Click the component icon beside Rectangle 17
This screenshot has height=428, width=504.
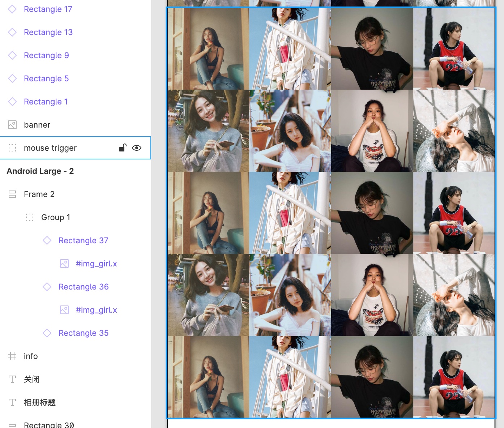(x=12, y=9)
